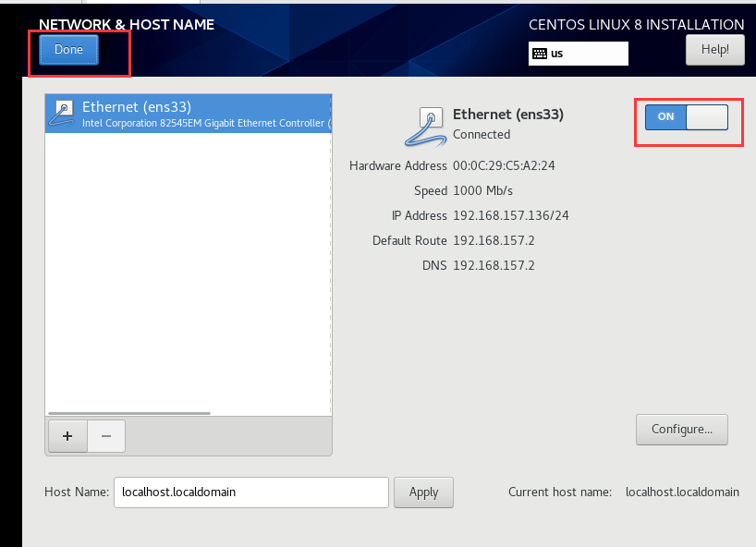The width and height of the screenshot is (756, 547).
Task: Click CENTOS LINUX 8 INSTALLATION heading
Action: (637, 25)
